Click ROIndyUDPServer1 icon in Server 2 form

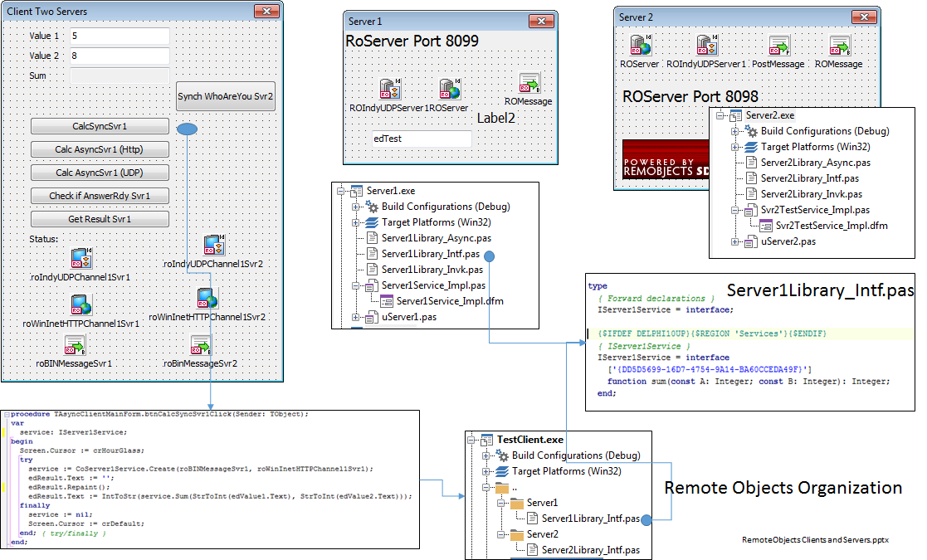coord(706,46)
